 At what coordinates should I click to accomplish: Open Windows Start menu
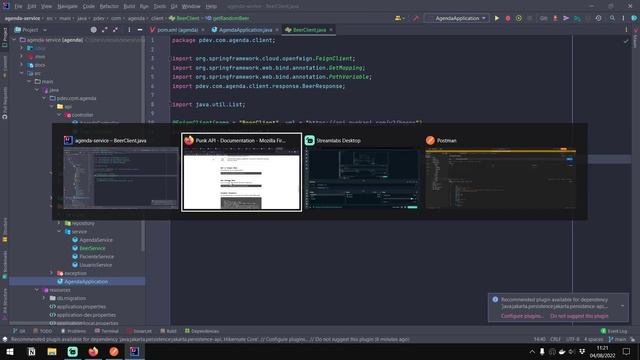(x=10, y=352)
